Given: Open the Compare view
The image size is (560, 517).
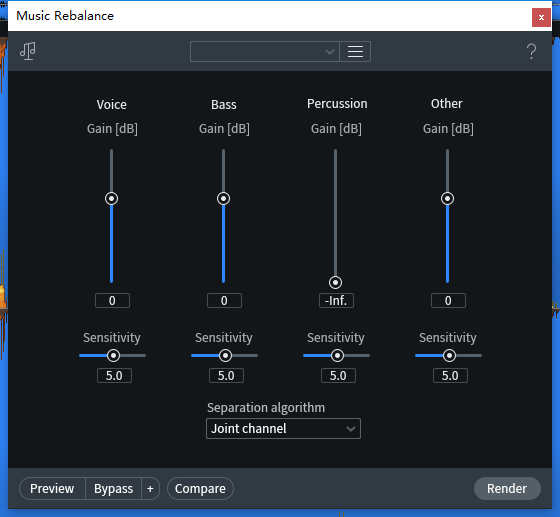Looking at the screenshot, I should click(x=200, y=488).
